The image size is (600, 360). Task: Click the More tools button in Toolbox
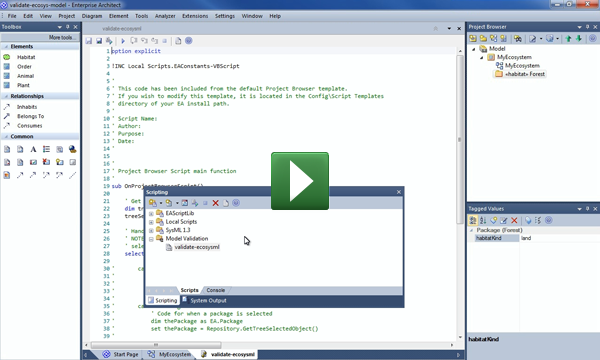pyautogui.click(x=61, y=37)
